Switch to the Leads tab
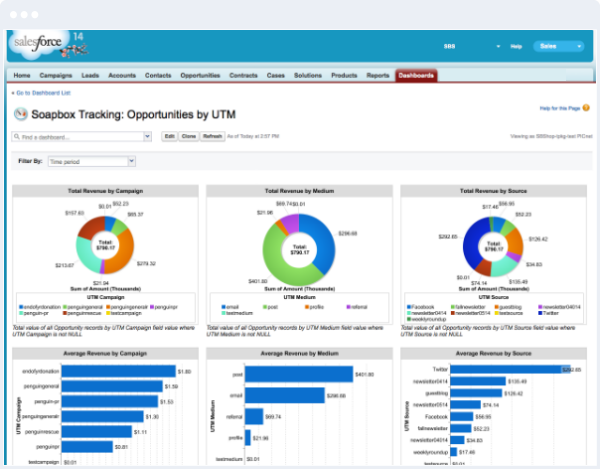Screen dimensions: 600x469 coord(90,75)
